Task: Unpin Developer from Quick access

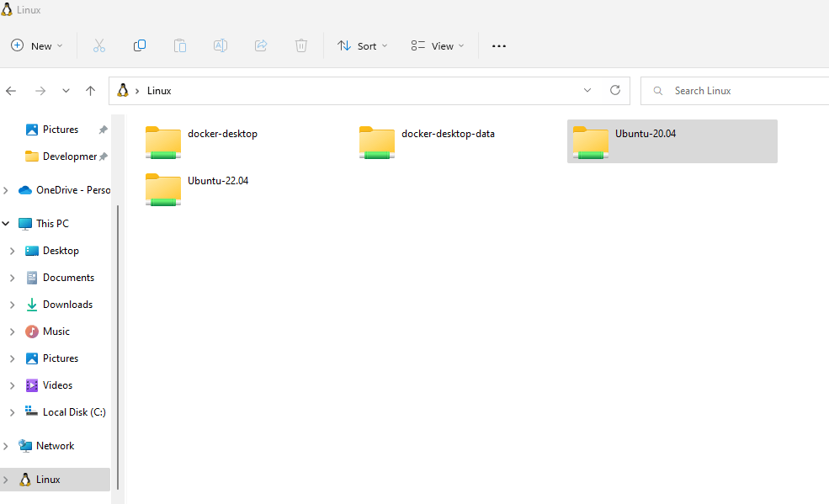Action: [x=102, y=156]
